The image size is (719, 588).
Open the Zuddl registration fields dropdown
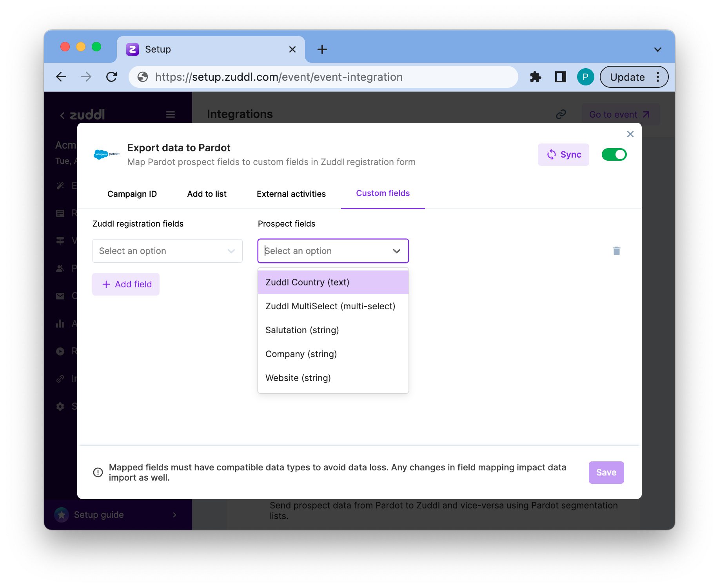[x=167, y=251]
